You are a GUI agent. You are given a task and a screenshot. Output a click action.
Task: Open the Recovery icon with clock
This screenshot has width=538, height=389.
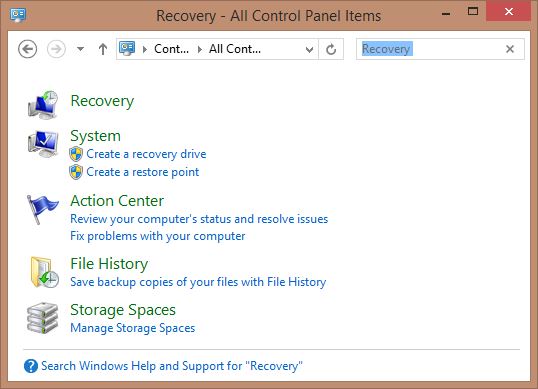click(x=43, y=105)
